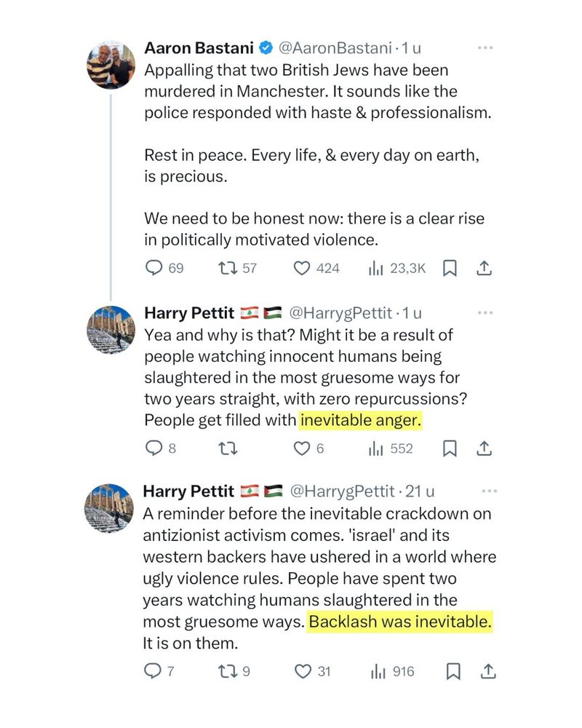The height and width of the screenshot is (728, 582).
Task: Like the tweet with 31 likes
Action: coord(302,671)
